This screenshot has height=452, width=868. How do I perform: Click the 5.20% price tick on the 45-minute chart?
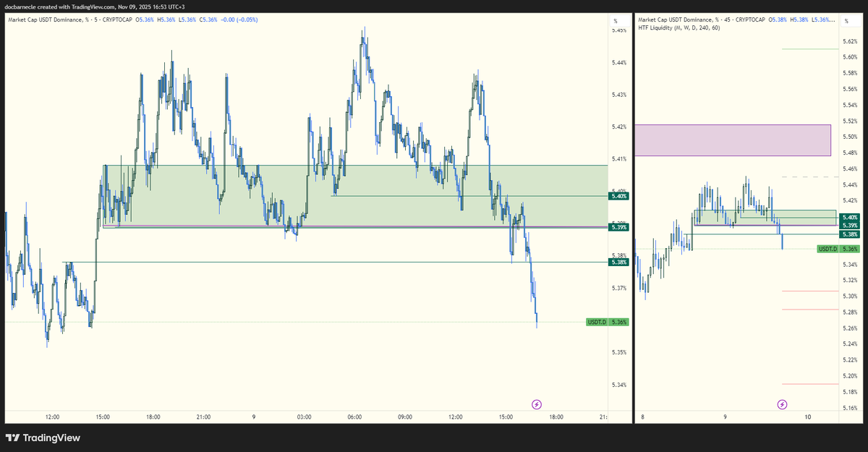pos(850,375)
